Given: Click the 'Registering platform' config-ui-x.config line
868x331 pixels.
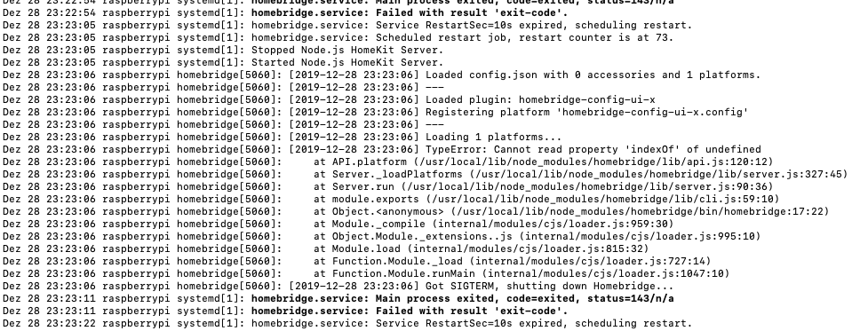Looking at the screenshot, I should [375, 112].
